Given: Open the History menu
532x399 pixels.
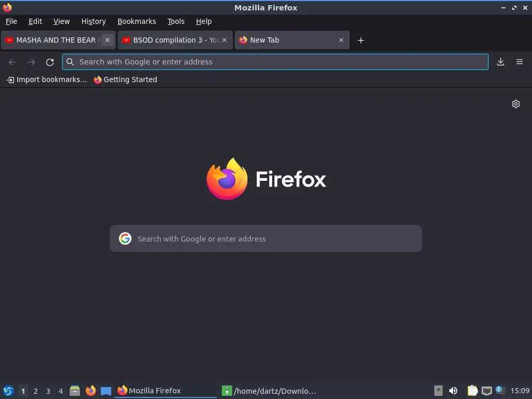Looking at the screenshot, I should (94, 21).
